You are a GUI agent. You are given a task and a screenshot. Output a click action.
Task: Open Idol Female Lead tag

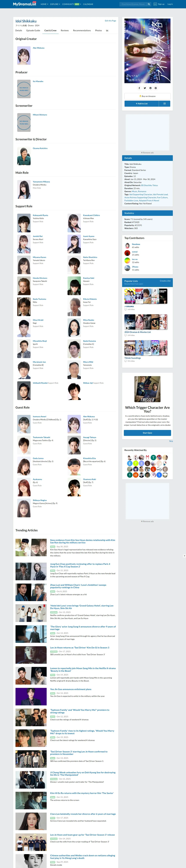(x=160, y=194)
